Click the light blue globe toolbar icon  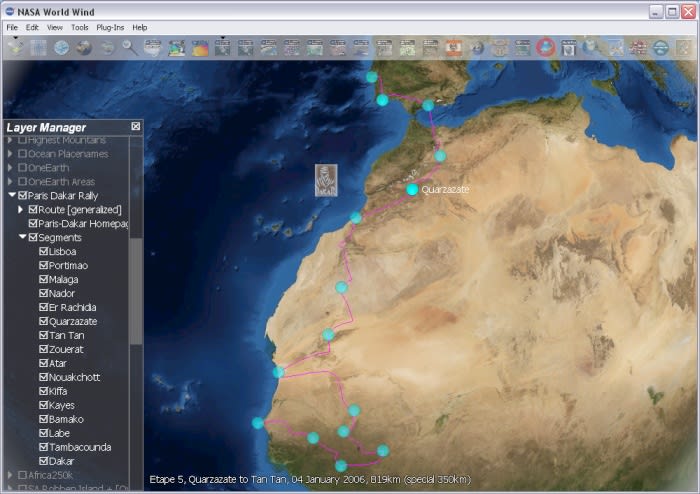[x=61, y=48]
